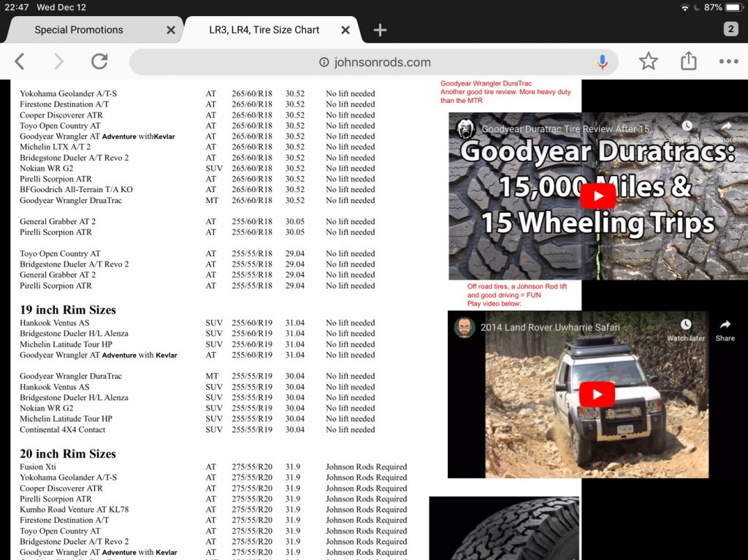Click the Goodyear Wrangler DruaTrac entry
748x560 pixels.
[x=71, y=200]
